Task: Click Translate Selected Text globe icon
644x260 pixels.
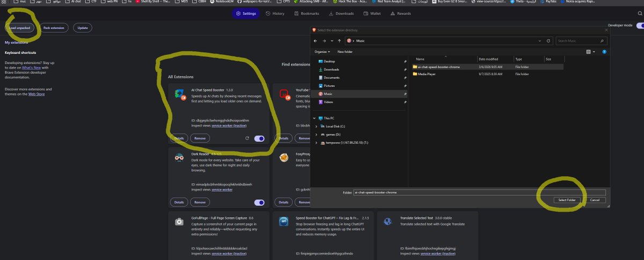Action: pos(389,221)
